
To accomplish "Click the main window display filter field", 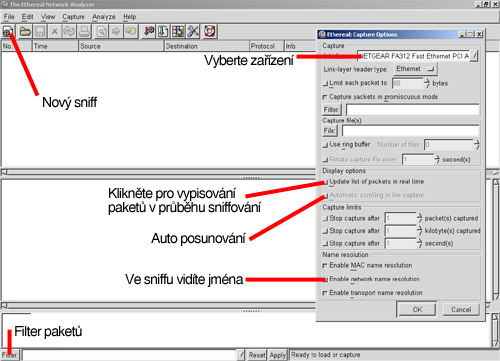I will click(x=129, y=355).
